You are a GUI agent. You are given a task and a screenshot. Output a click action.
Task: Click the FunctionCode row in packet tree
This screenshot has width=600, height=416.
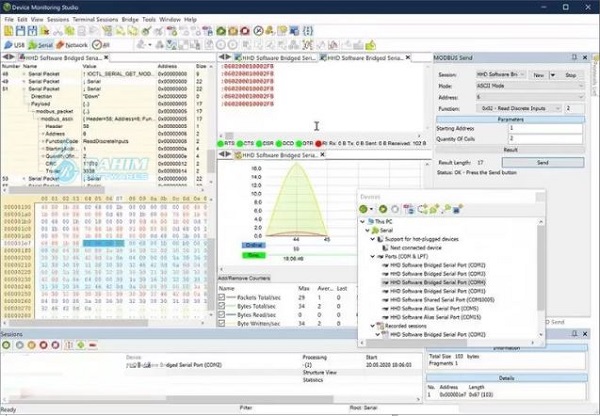point(103,141)
